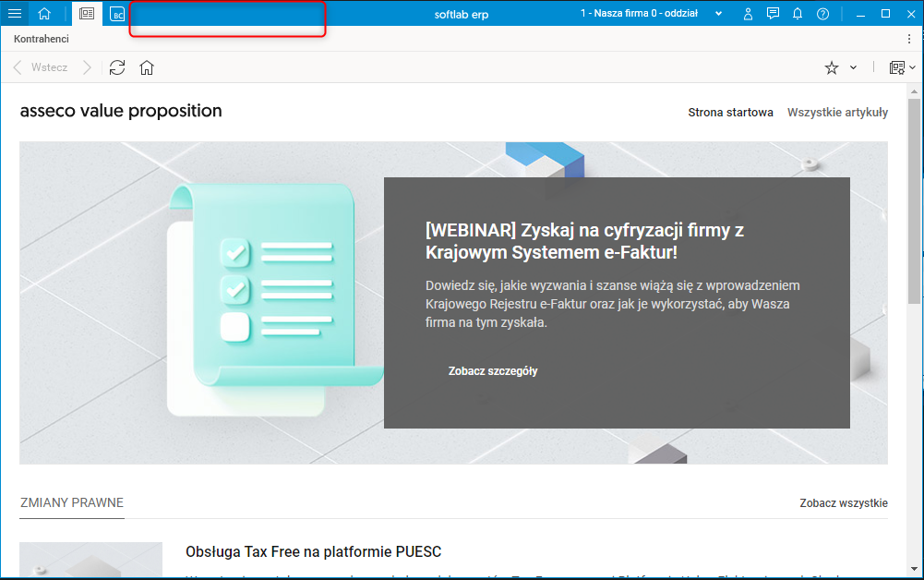Expand the favorites dropdown arrow
The image size is (924, 580).
[853, 67]
